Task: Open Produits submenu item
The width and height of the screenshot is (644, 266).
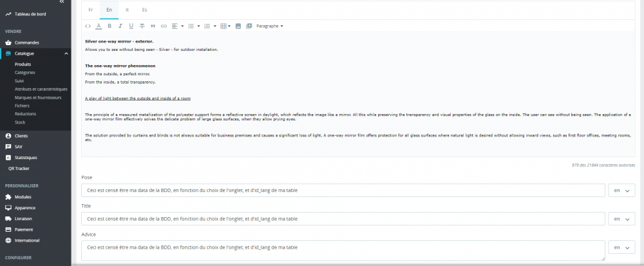Action: point(23,64)
